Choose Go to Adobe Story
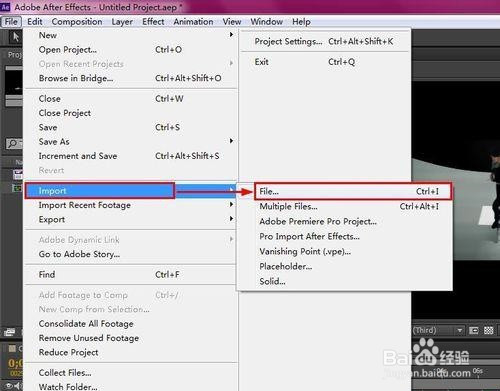Viewport: 500px width, 391px height. click(x=131, y=254)
